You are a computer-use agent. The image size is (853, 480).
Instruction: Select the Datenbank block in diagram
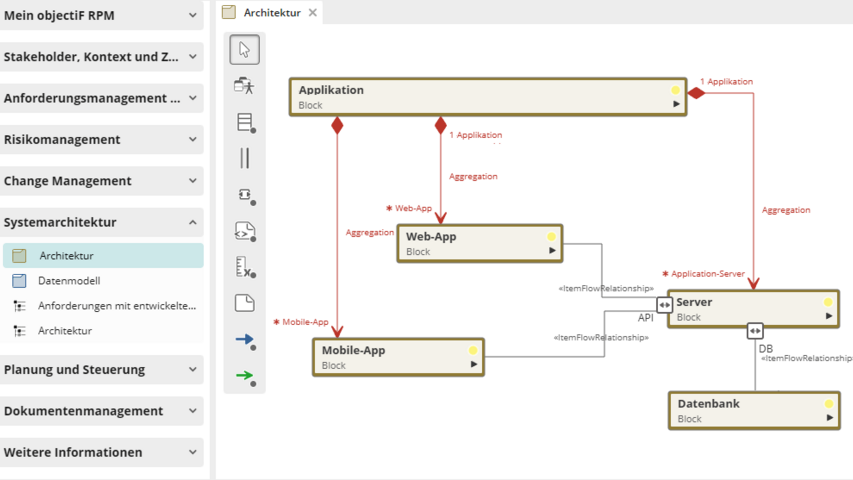pyautogui.click(x=740, y=410)
